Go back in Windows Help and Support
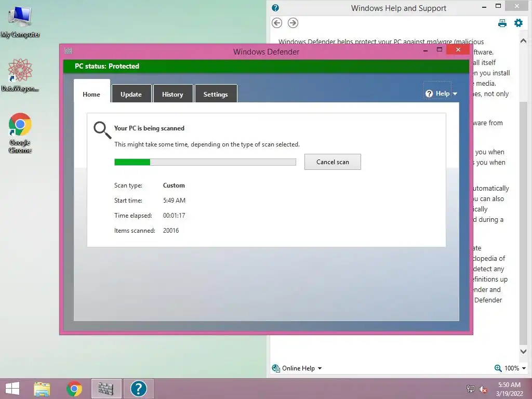 click(x=277, y=23)
